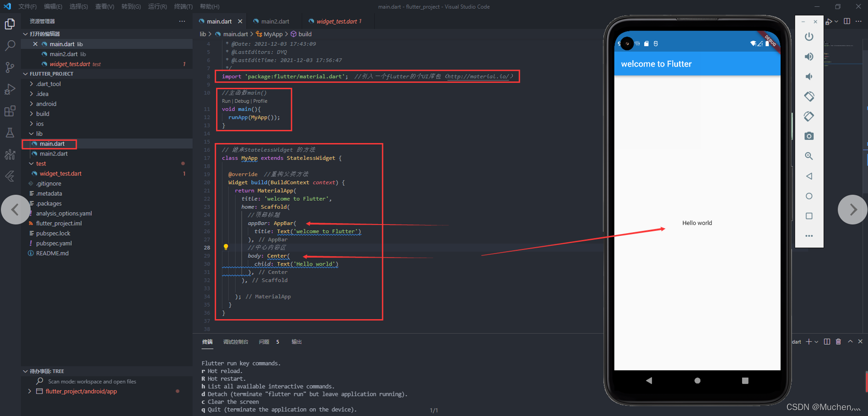Switch to the 输出 panel tab
Image resolution: width=868 pixels, height=416 pixels.
[x=297, y=342]
